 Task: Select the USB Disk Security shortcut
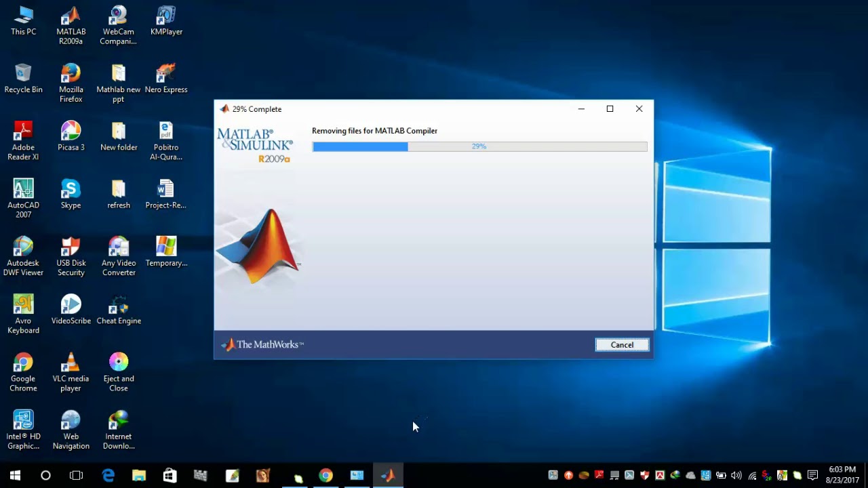(71, 257)
